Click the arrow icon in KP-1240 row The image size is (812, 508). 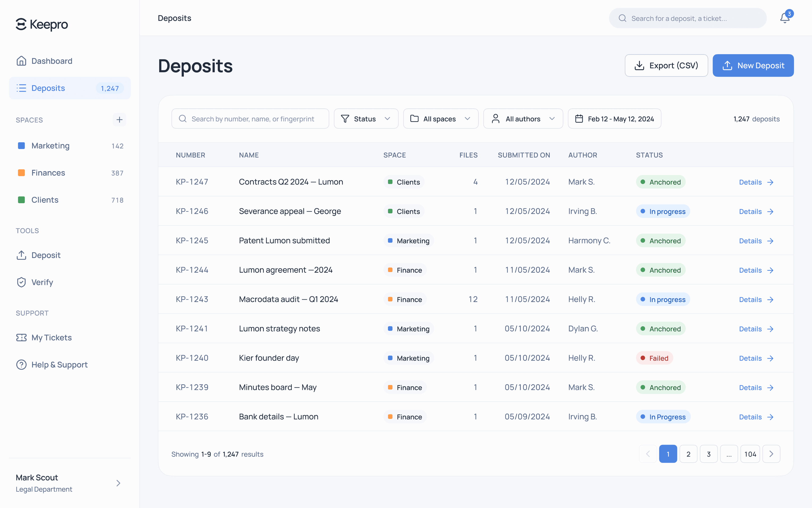tap(770, 358)
